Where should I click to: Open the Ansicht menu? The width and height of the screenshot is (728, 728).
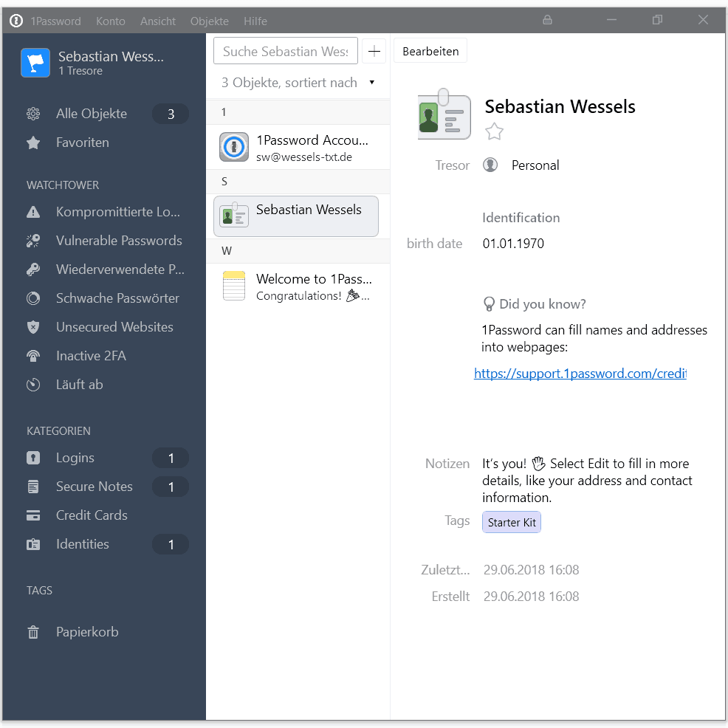tap(158, 21)
